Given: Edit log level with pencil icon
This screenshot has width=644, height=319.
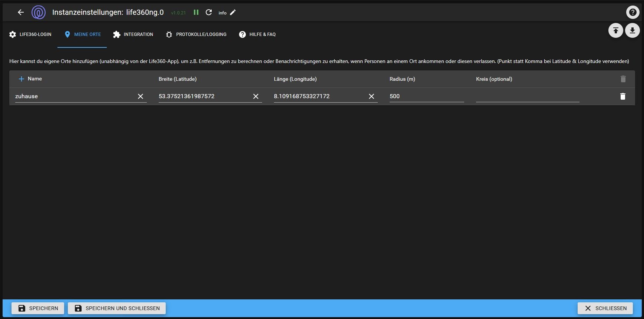Looking at the screenshot, I should click(x=233, y=12).
